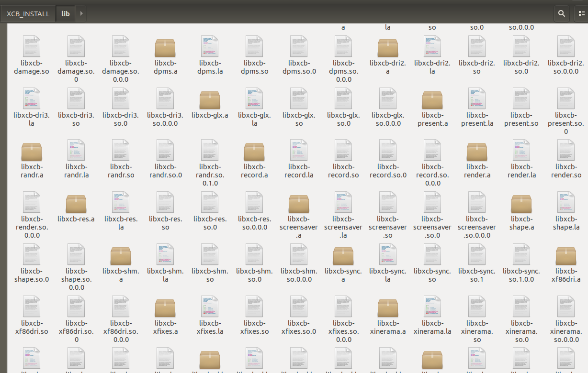Select the libxcb-screensaver.a archive icon
Image resolution: width=588 pixels, height=373 pixels.
point(299,203)
